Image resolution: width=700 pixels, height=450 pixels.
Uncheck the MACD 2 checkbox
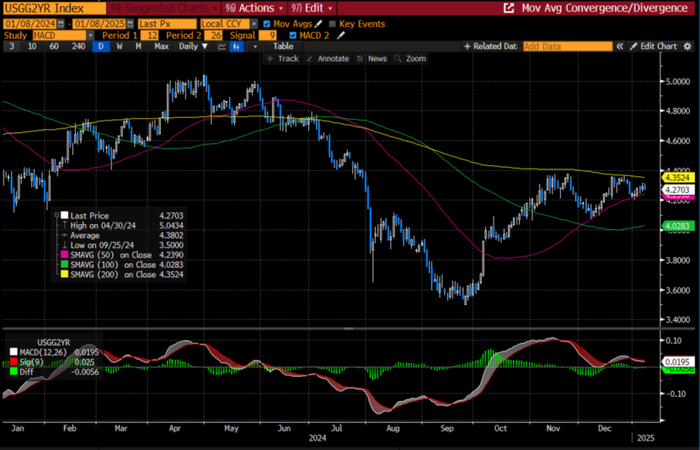293,34
